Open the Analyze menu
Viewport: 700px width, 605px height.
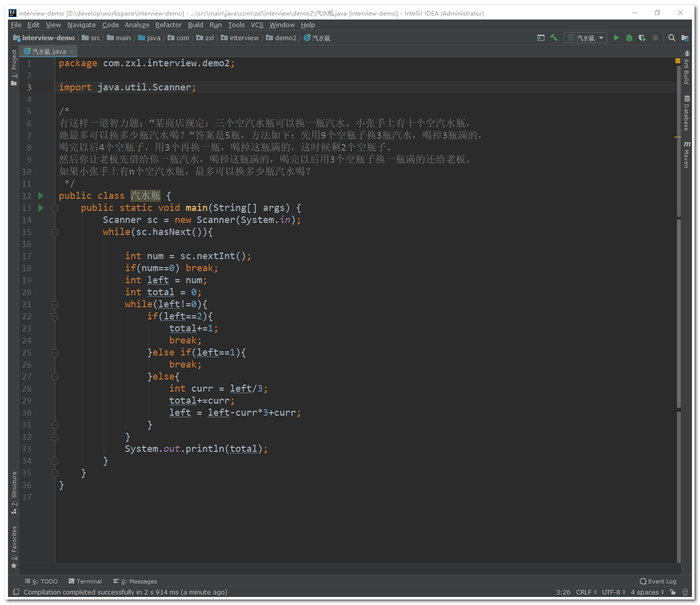coord(137,25)
